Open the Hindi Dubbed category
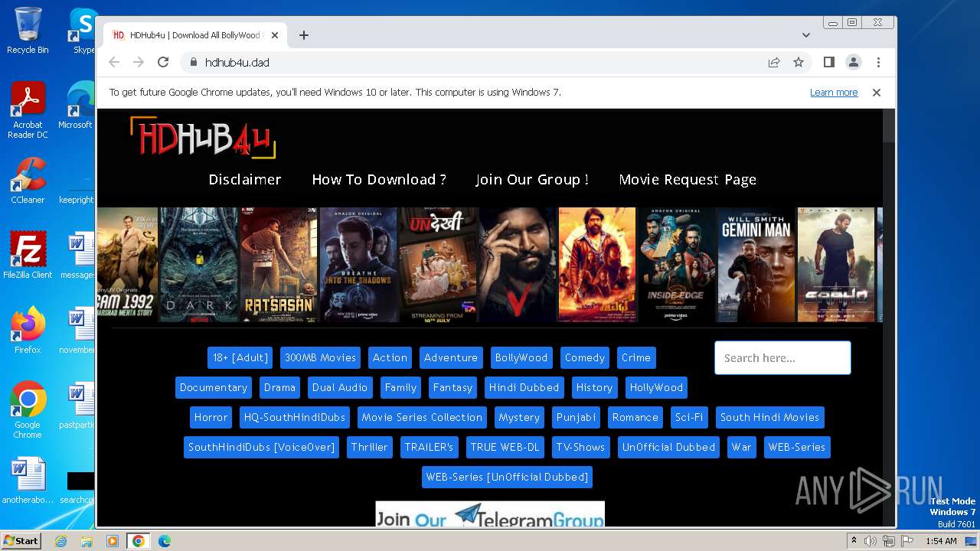Screen dimensions: 980x551 click(x=524, y=387)
